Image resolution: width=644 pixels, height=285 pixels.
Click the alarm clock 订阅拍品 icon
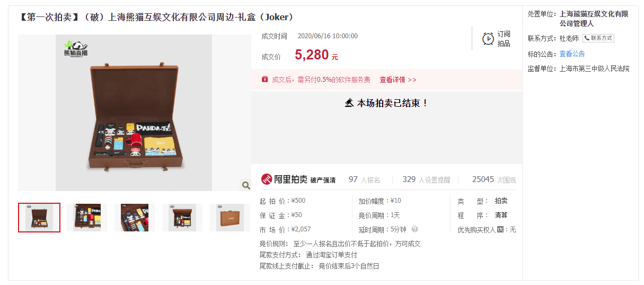pos(488,39)
